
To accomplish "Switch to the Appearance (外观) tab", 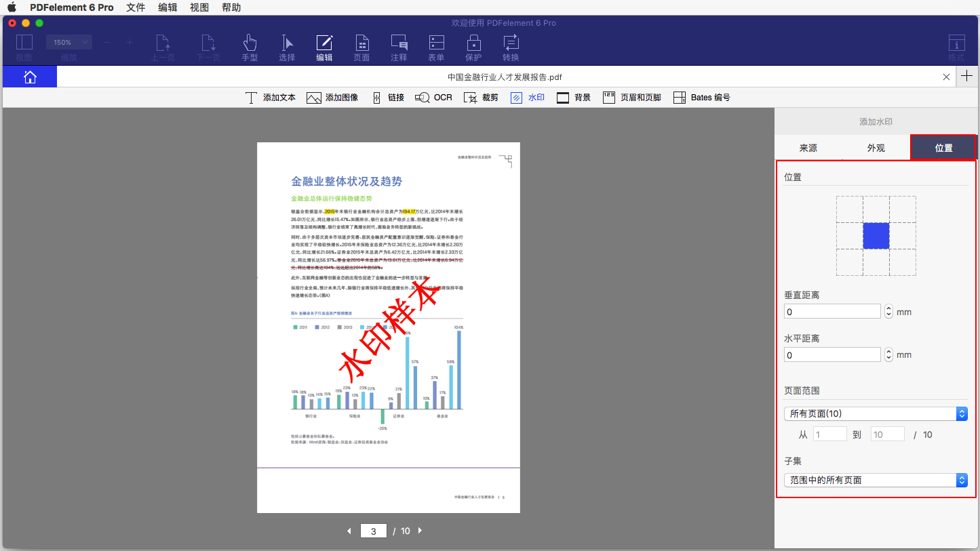I will pyautogui.click(x=876, y=148).
